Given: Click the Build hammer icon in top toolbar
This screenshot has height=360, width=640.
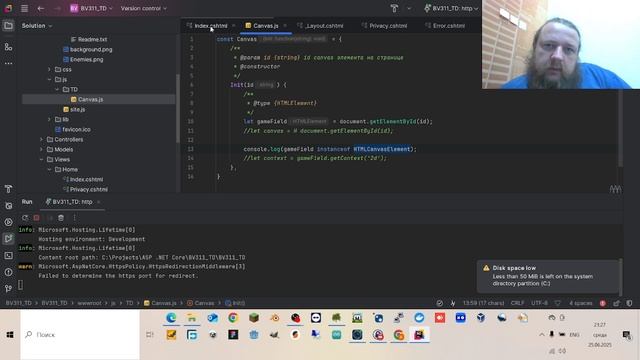Looking at the screenshot, I should [394, 8].
